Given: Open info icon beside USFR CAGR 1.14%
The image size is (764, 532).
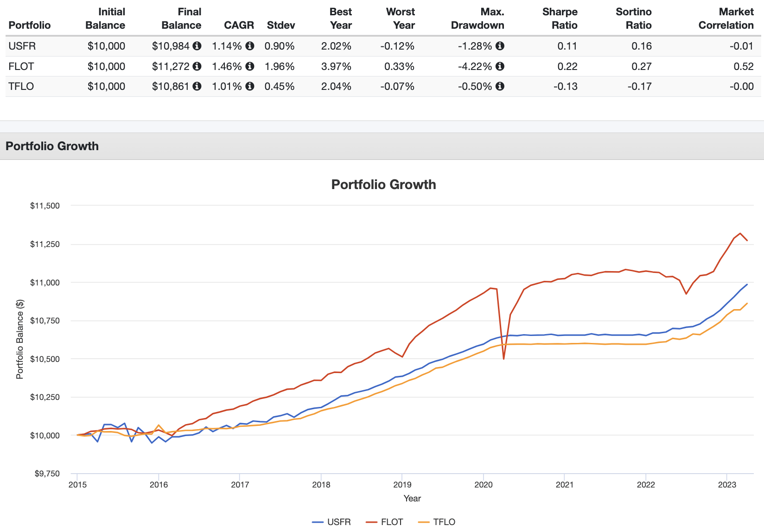Looking at the screenshot, I should pyautogui.click(x=250, y=46).
